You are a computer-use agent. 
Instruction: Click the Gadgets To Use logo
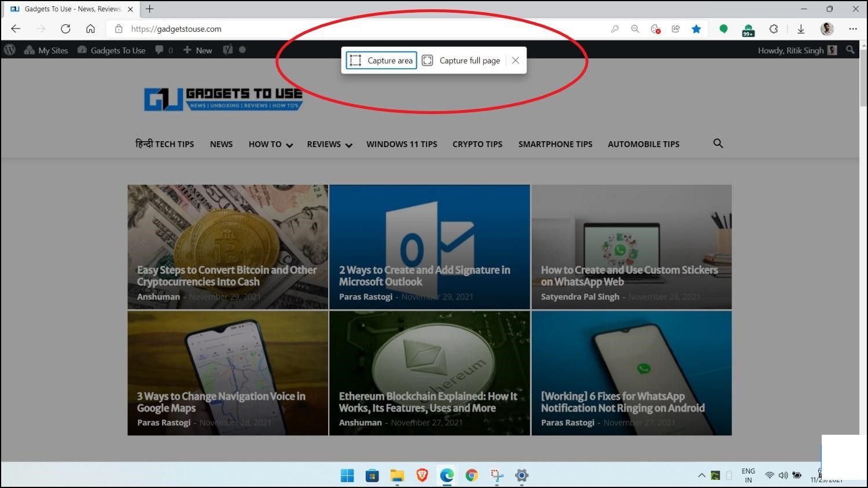pos(223,99)
